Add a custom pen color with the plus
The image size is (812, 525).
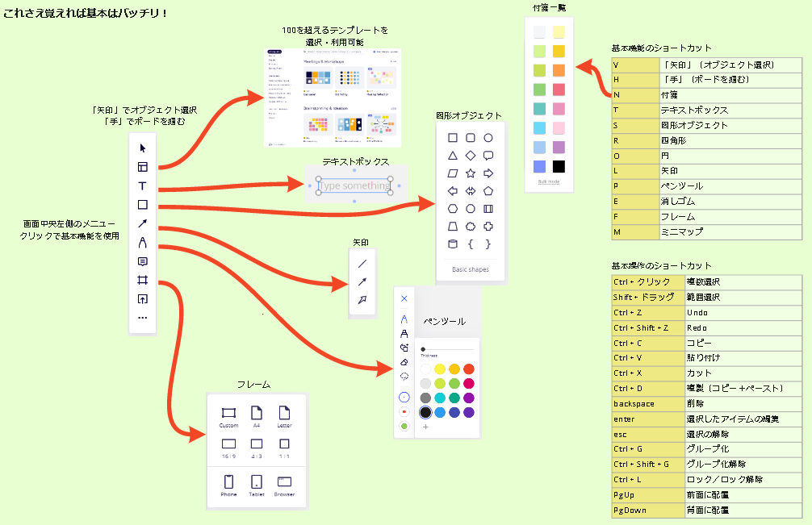click(425, 427)
